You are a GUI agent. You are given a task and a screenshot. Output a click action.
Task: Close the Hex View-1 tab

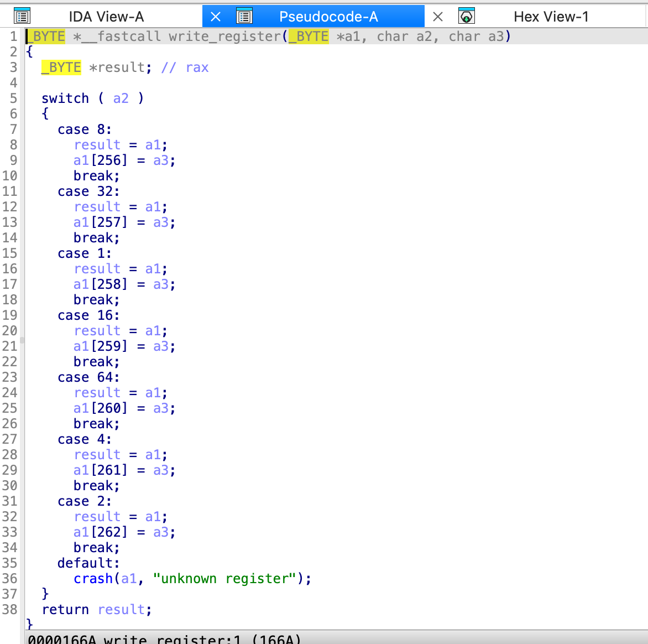pyautogui.click(x=438, y=17)
